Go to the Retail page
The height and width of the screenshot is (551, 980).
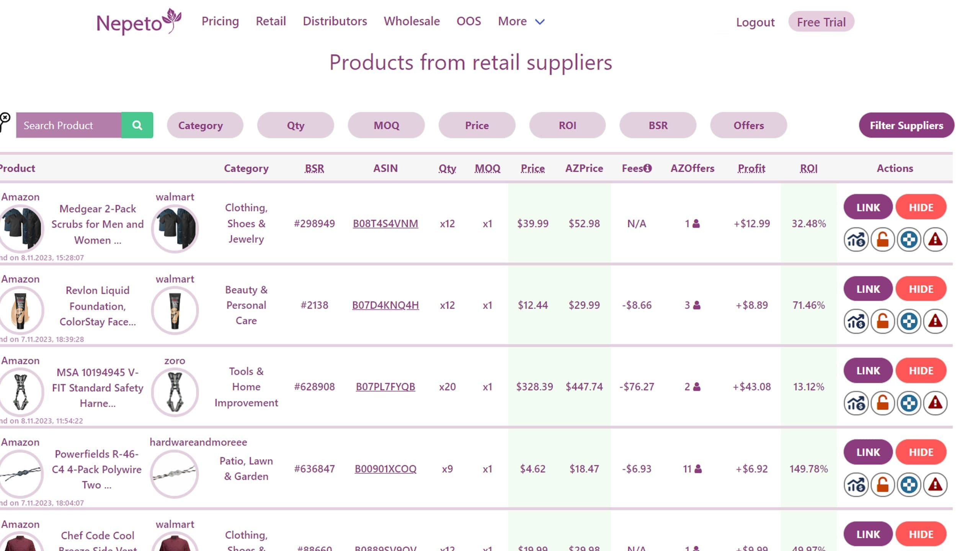click(271, 21)
